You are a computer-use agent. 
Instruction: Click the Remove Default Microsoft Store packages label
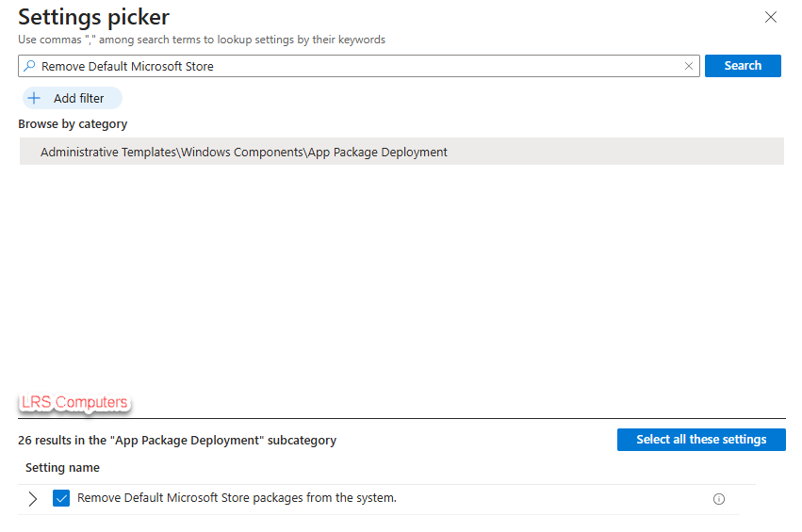click(237, 498)
